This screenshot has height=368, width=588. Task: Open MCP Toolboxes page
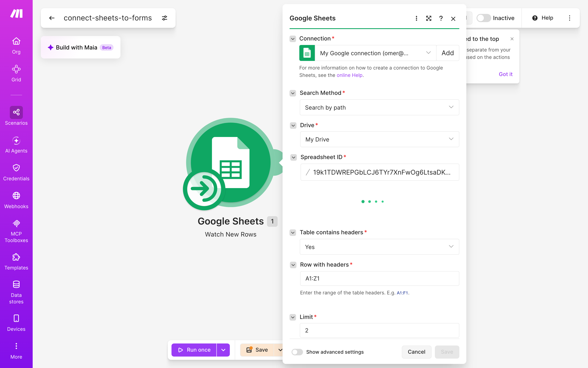pos(16,231)
